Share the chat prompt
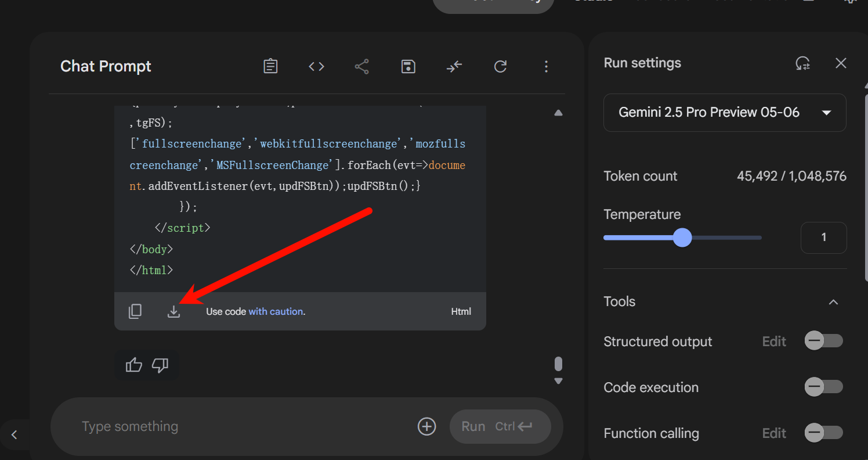Image resolution: width=868 pixels, height=460 pixels. pyautogui.click(x=362, y=67)
